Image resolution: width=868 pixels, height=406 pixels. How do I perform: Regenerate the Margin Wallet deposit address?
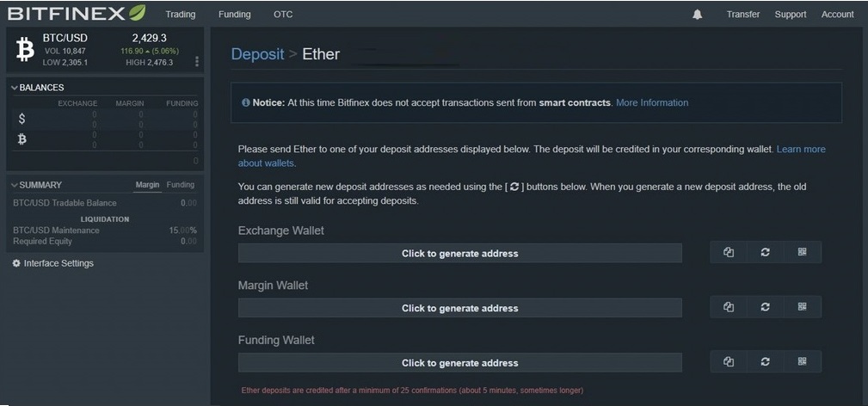pyautogui.click(x=765, y=307)
